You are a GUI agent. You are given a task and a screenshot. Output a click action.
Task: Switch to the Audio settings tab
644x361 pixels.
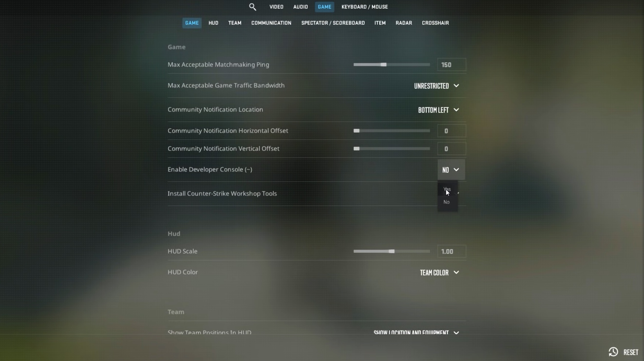coord(301,7)
